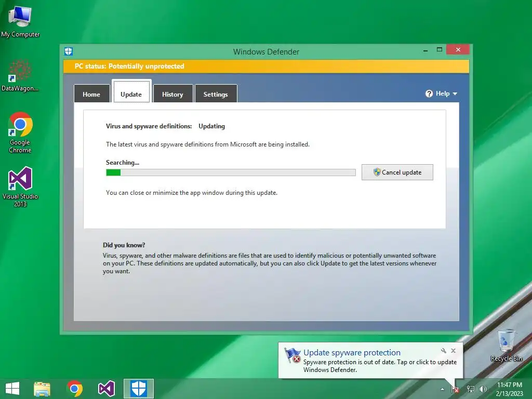The width and height of the screenshot is (532, 399).
Task: Click the Windows Defender title bar shield icon
Action: pos(69,51)
